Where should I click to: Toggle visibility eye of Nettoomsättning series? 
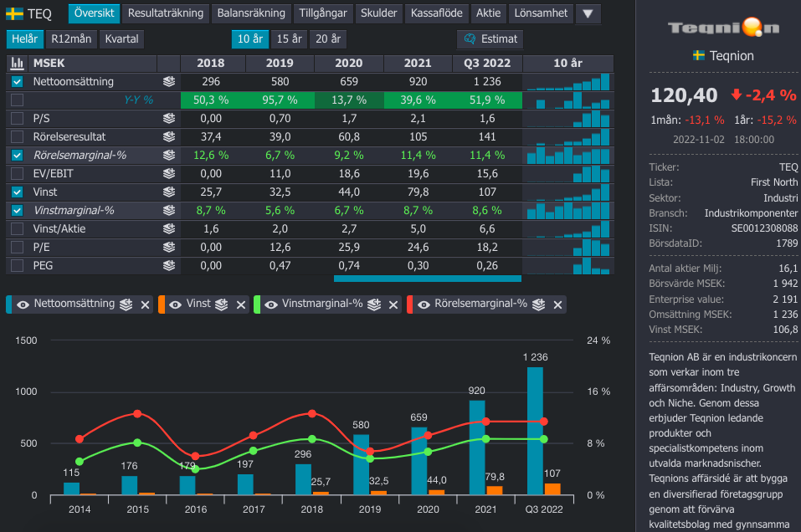point(23,304)
